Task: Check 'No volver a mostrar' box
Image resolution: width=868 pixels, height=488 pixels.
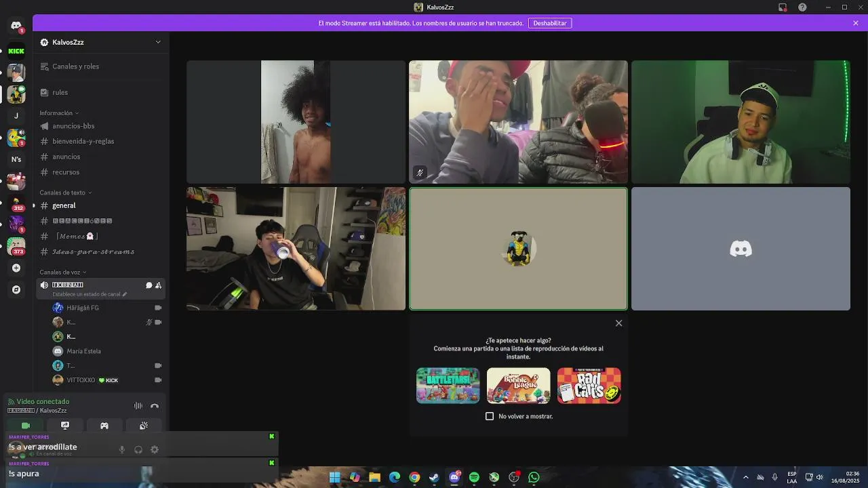Action: click(490, 416)
